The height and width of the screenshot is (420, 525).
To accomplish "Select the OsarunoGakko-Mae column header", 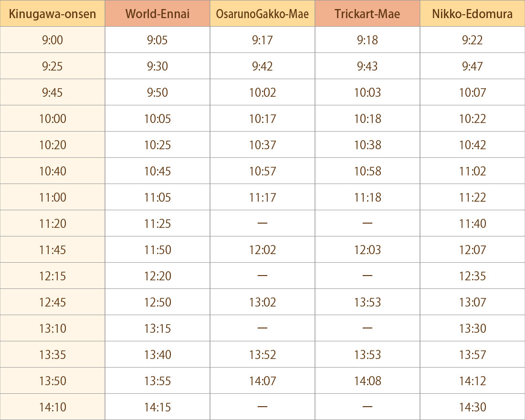I will 262,13.
